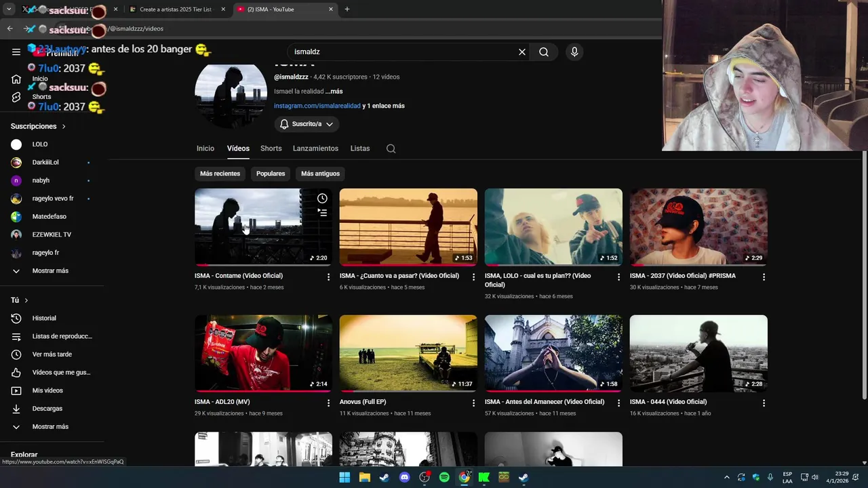Open the instagram.com/ismalarealidad link
Viewport: 868px width, 488px height.
click(317, 106)
